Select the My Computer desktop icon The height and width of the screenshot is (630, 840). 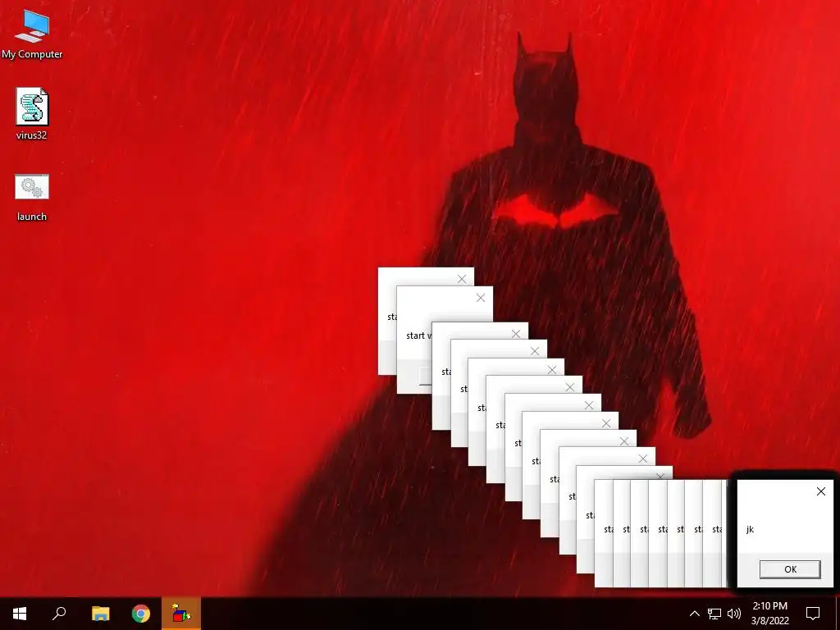coord(32,34)
